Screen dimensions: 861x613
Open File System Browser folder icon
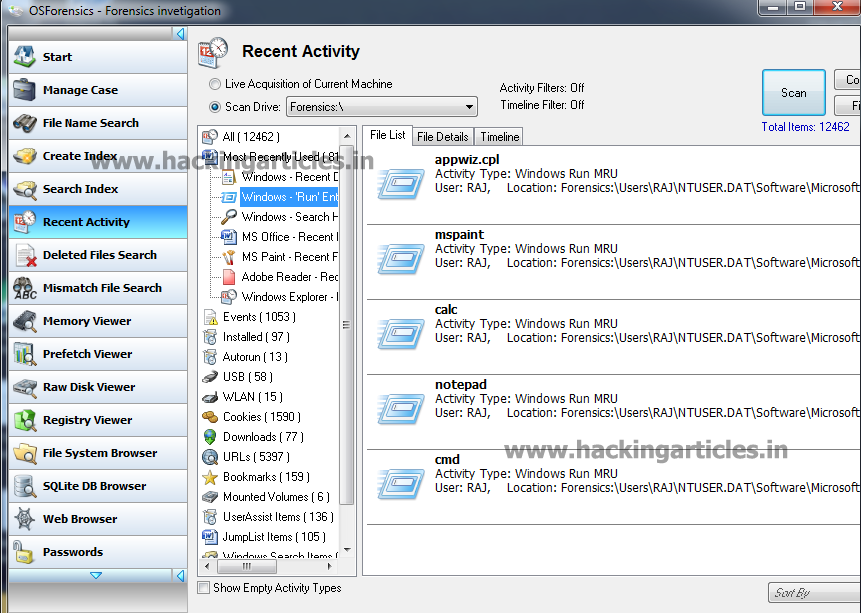(x=25, y=453)
